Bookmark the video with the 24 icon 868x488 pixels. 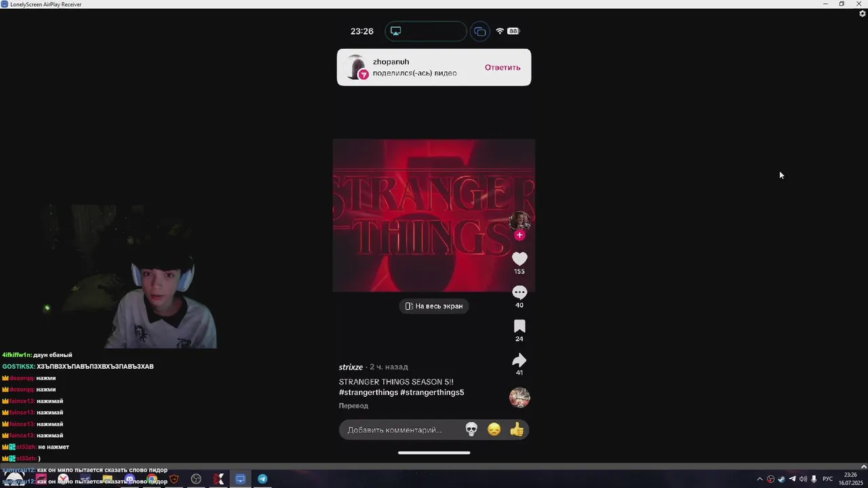(x=519, y=326)
